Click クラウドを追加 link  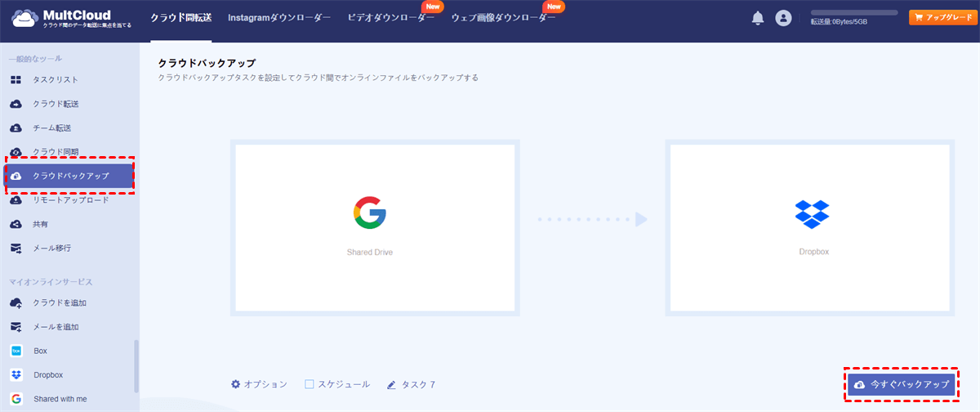[60, 302]
